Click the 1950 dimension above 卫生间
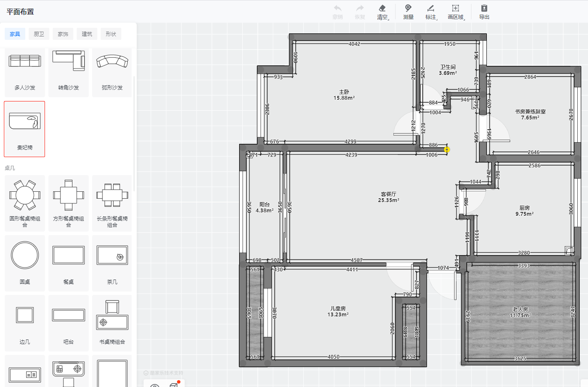 (x=450, y=44)
